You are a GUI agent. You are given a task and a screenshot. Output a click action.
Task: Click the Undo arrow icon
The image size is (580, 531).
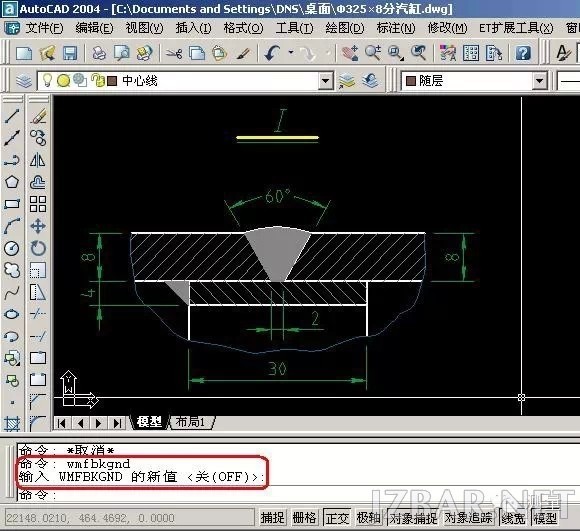coord(272,53)
